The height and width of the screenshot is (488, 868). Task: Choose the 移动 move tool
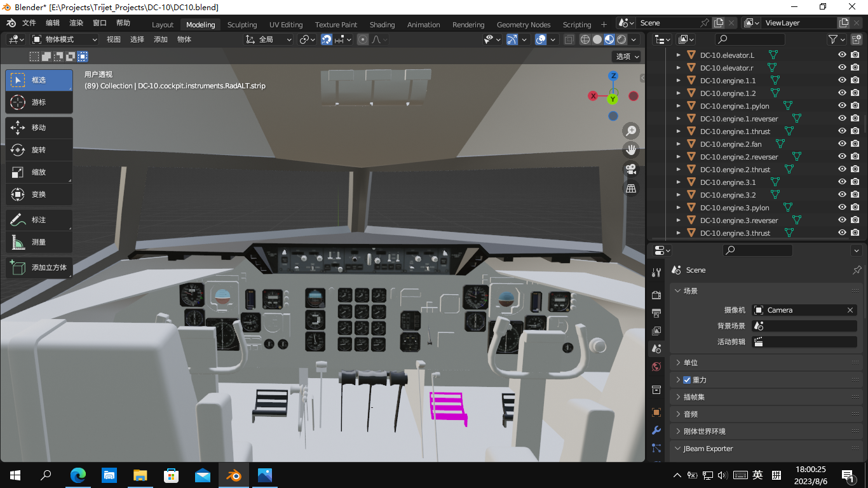[x=39, y=128]
